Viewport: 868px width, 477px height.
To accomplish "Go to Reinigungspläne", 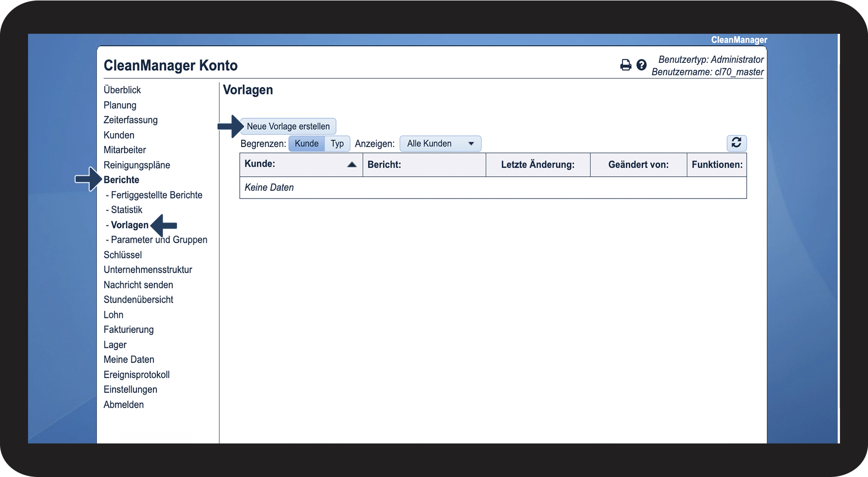I will [137, 165].
